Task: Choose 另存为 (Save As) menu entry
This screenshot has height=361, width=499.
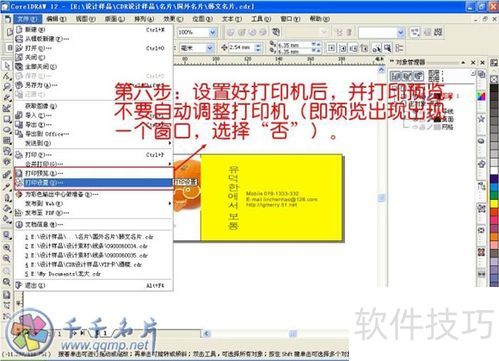Action: coord(93,85)
